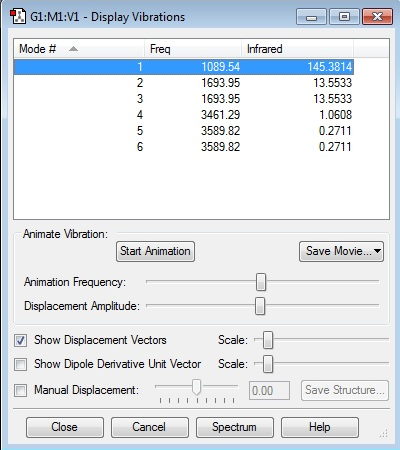Uncheck Show Displacement Vectors
This screenshot has width=400, height=450.
(x=20, y=340)
